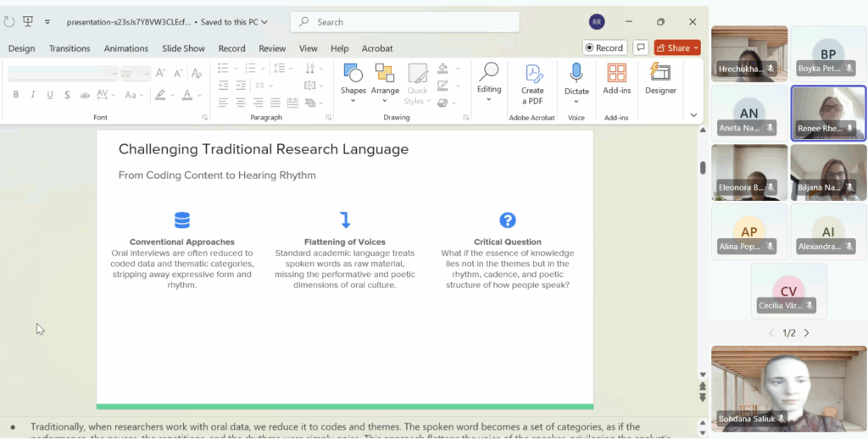Open the font size dropdown
Image resolution: width=868 pixels, height=439 pixels.
point(147,74)
